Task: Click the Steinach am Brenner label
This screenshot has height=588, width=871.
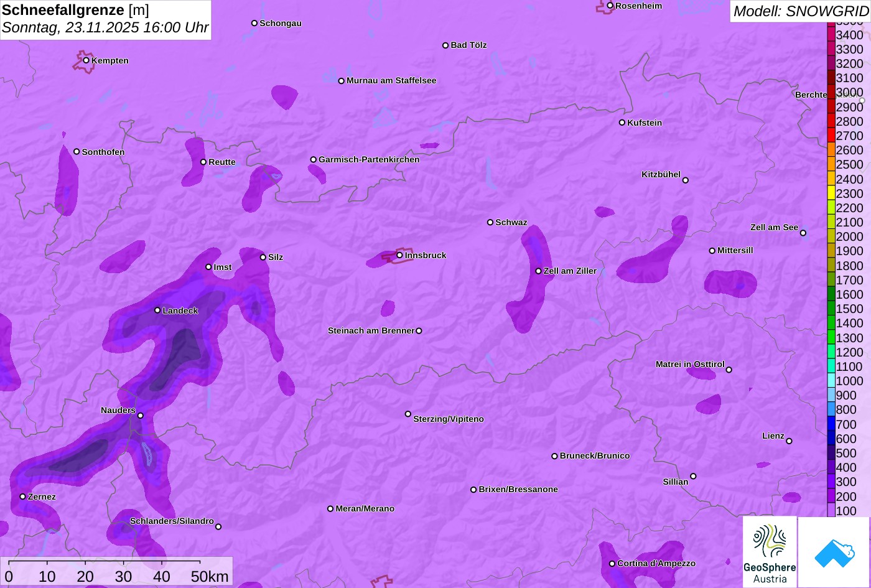Action: [371, 331]
